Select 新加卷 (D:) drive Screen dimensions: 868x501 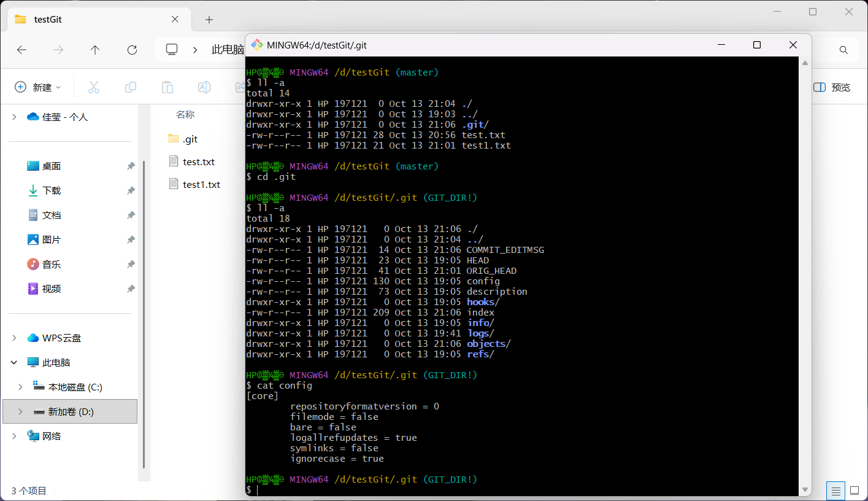[x=71, y=411]
